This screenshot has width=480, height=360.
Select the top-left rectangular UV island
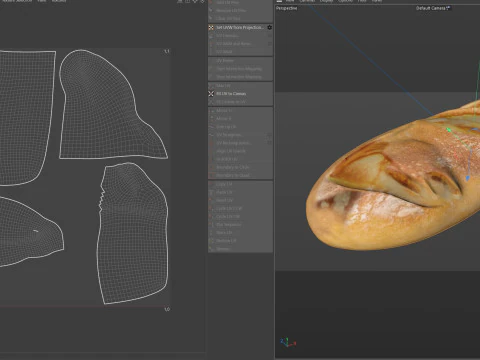pyautogui.click(x=25, y=117)
